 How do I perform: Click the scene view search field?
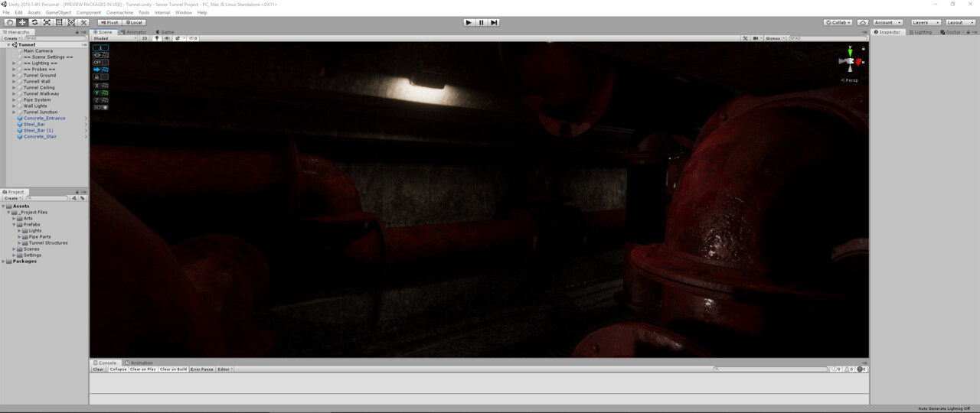[x=828, y=38]
